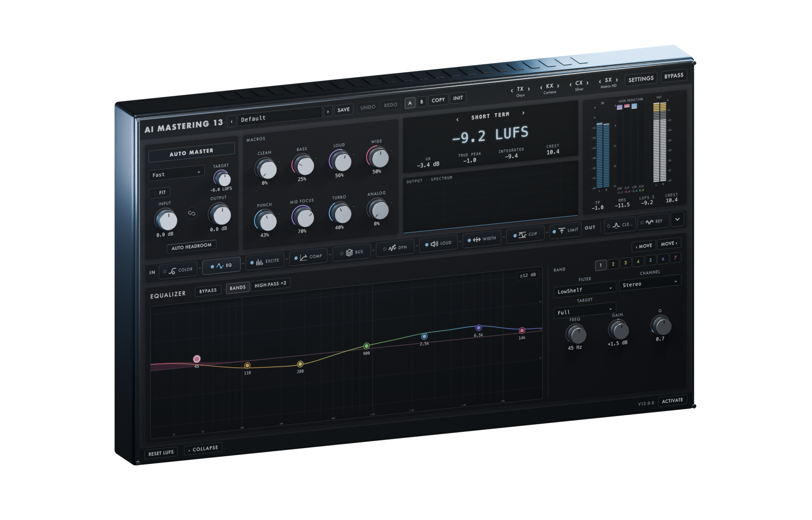Click the Default preset name field
This screenshot has height=520, width=812.
point(280,116)
